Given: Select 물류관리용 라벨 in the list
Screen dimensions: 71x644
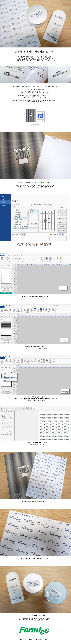Looking at the screenshot, I should point(20,214).
